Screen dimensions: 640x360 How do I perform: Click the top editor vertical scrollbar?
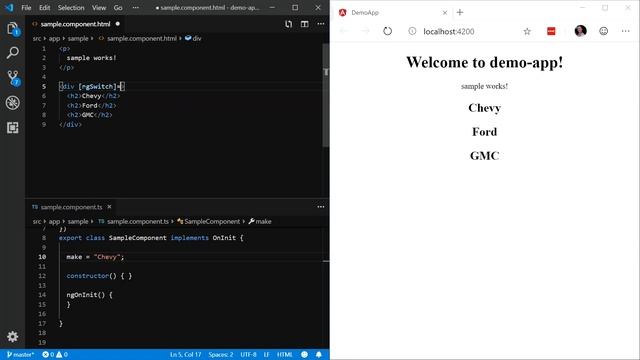(x=326, y=94)
